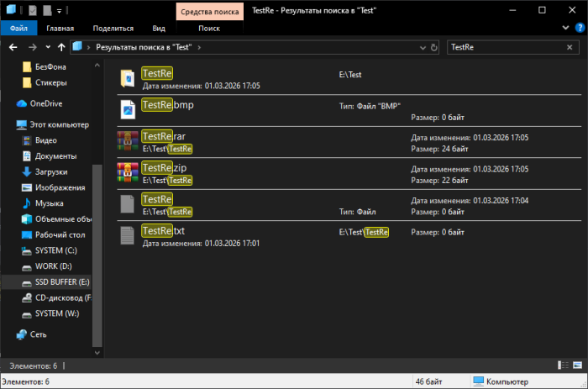Switch to the Поиск ribbon tab
The image size is (588, 389).
click(x=209, y=28)
